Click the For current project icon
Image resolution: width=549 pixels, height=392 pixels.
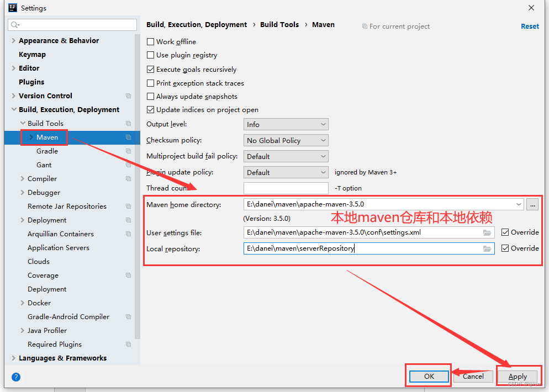click(365, 27)
